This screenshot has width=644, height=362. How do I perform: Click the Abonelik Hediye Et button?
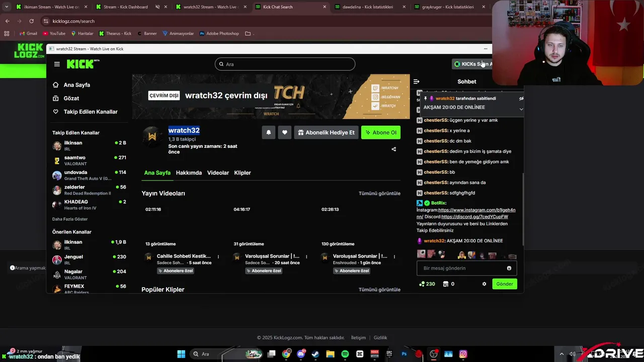pyautogui.click(x=326, y=132)
